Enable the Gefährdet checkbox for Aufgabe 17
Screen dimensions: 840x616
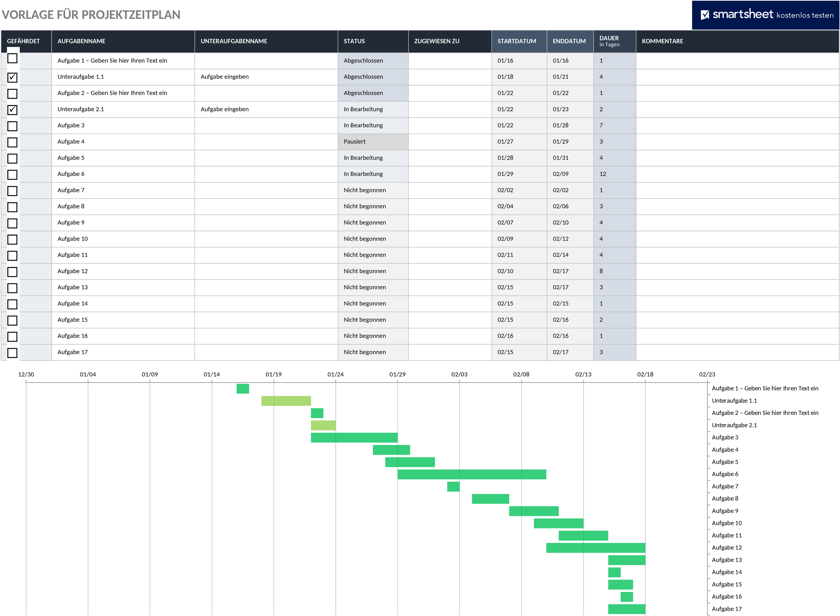[x=12, y=353]
